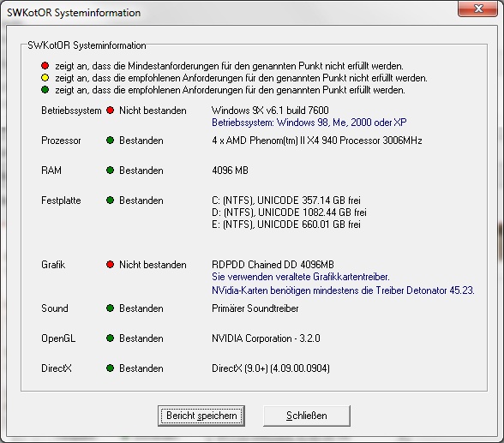The width and height of the screenshot is (504, 443).
Task: Click the green status dot beside Sound
Action: click(x=111, y=308)
